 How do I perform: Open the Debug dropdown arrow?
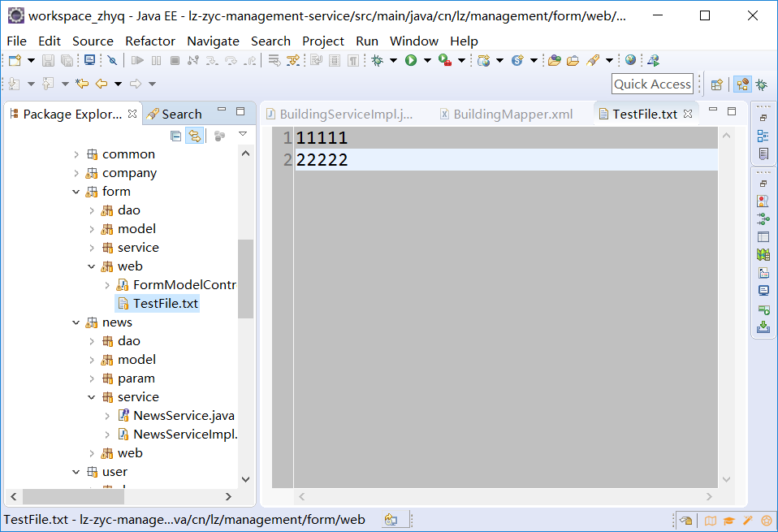pyautogui.click(x=393, y=61)
